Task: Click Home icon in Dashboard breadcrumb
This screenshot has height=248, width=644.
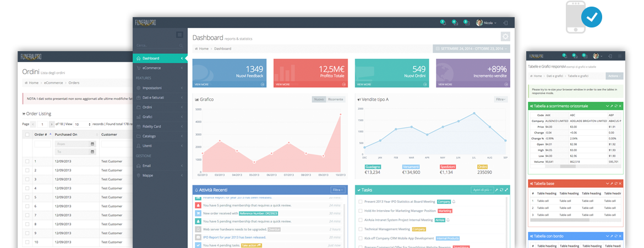Action: [x=197, y=48]
